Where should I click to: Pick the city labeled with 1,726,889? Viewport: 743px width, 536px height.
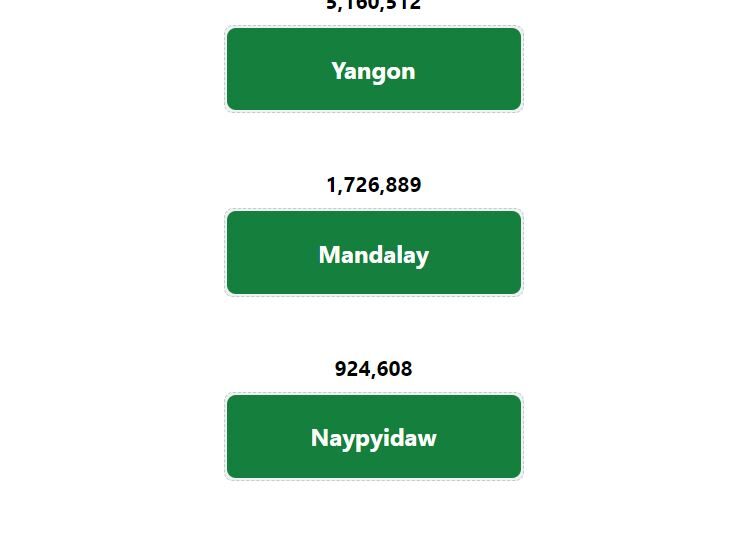[374, 253]
